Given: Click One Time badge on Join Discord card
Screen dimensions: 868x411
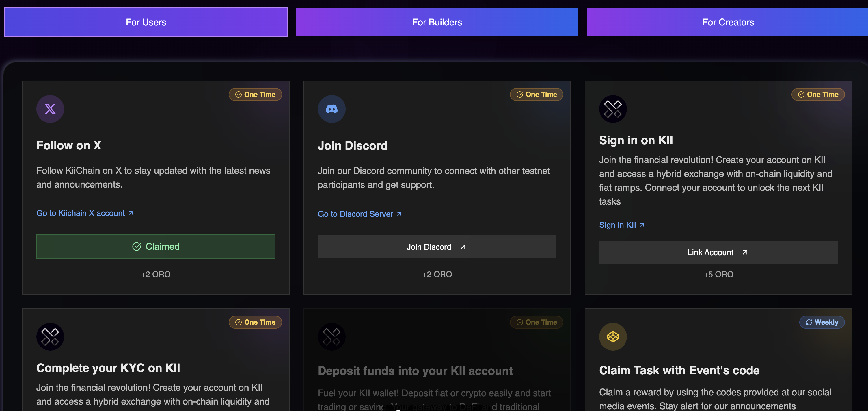Looking at the screenshot, I should 537,95.
